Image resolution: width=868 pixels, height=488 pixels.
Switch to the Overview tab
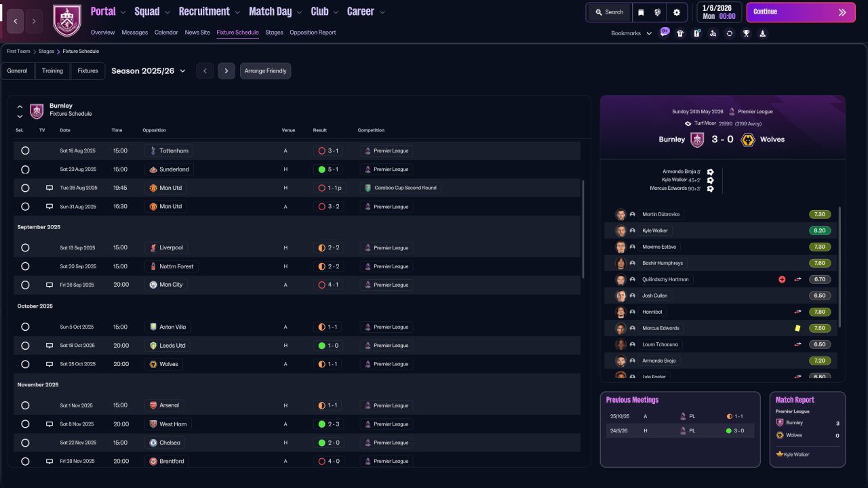[x=102, y=33]
